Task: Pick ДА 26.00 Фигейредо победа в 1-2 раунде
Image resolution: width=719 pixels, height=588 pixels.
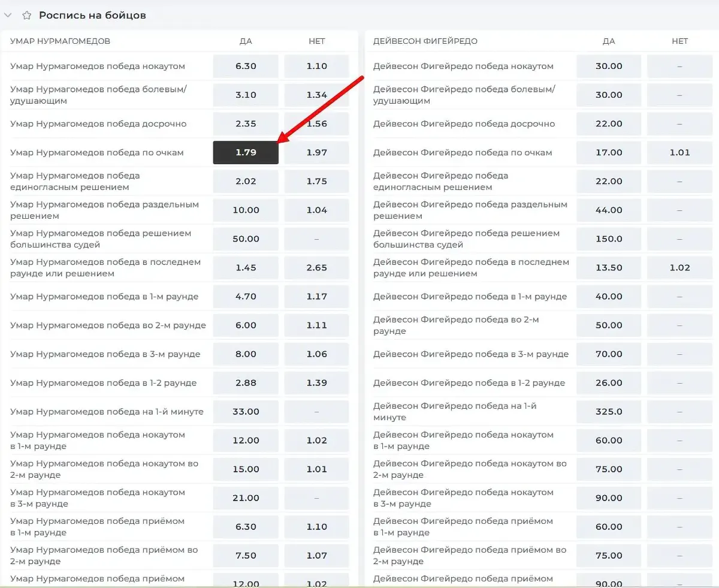Action: [609, 382]
